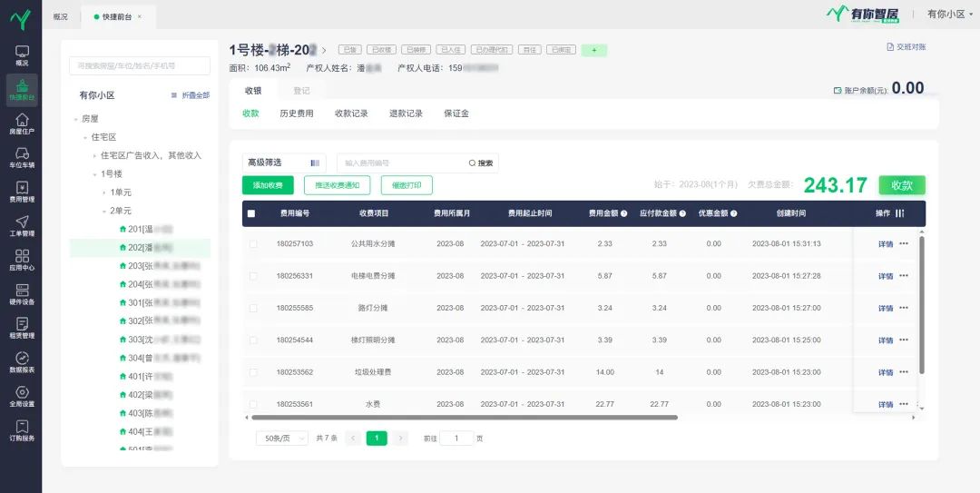Click 添加收费 button
Viewport: 980px width, 493px height.
coord(268,185)
